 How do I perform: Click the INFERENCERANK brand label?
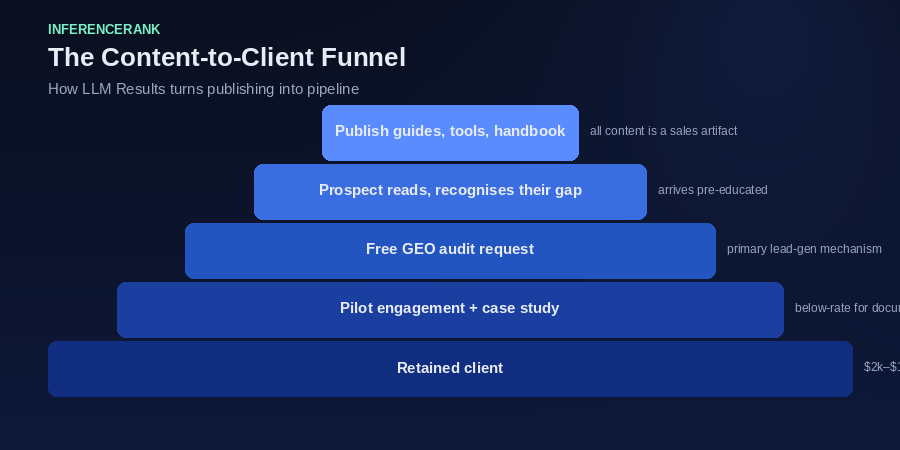click(104, 29)
